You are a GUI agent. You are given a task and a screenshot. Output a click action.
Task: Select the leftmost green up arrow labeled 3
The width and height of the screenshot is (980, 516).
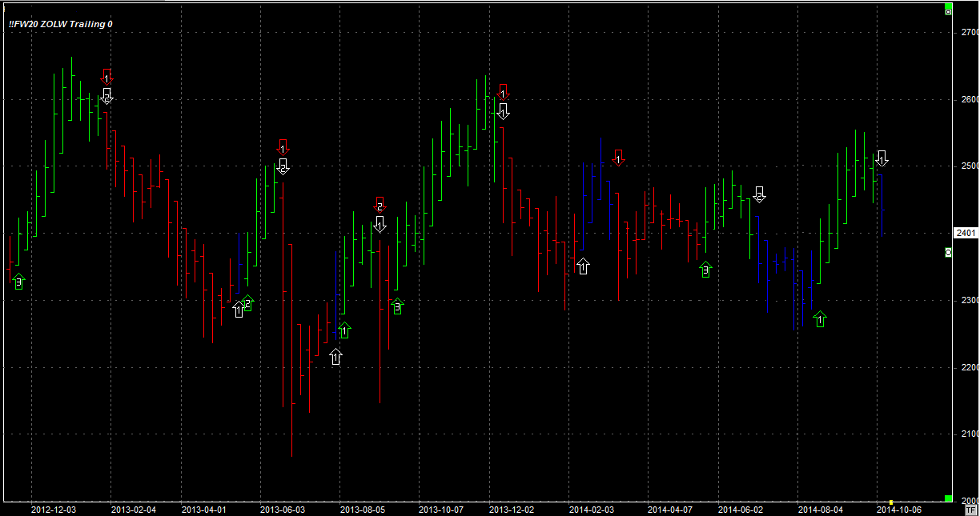coord(18,282)
